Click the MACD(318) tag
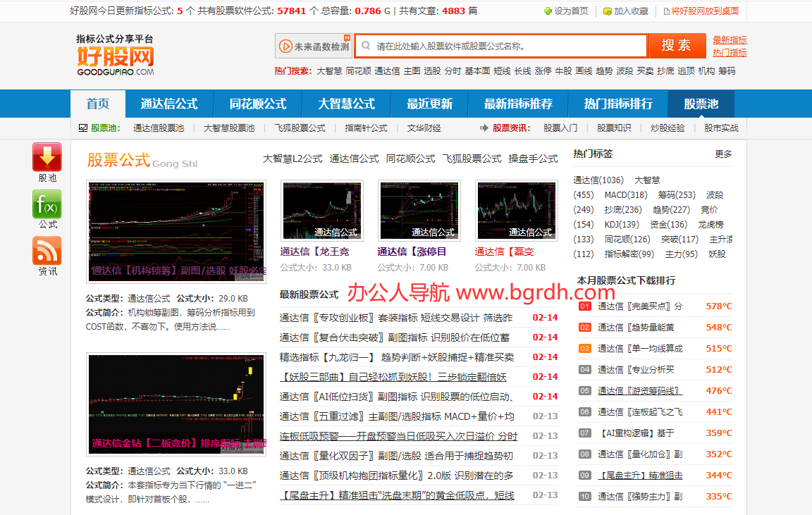The height and width of the screenshot is (515, 812). point(626,195)
